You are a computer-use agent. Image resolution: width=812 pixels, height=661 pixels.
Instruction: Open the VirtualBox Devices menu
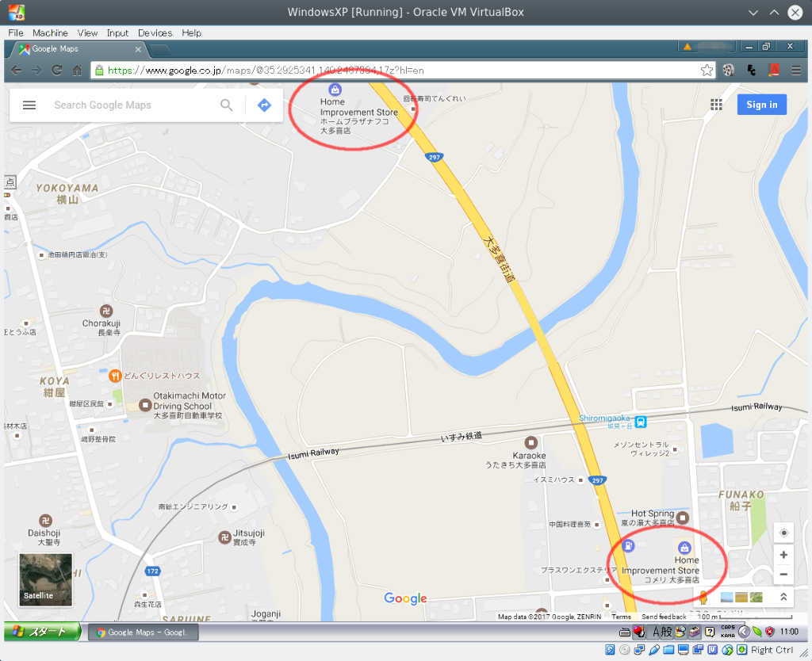pyautogui.click(x=155, y=33)
